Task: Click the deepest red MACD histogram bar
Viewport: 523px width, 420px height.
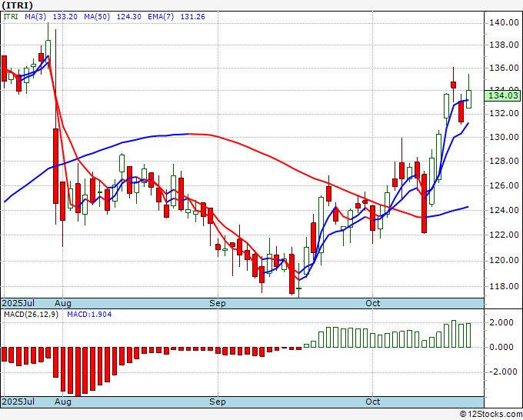Action: coord(78,372)
